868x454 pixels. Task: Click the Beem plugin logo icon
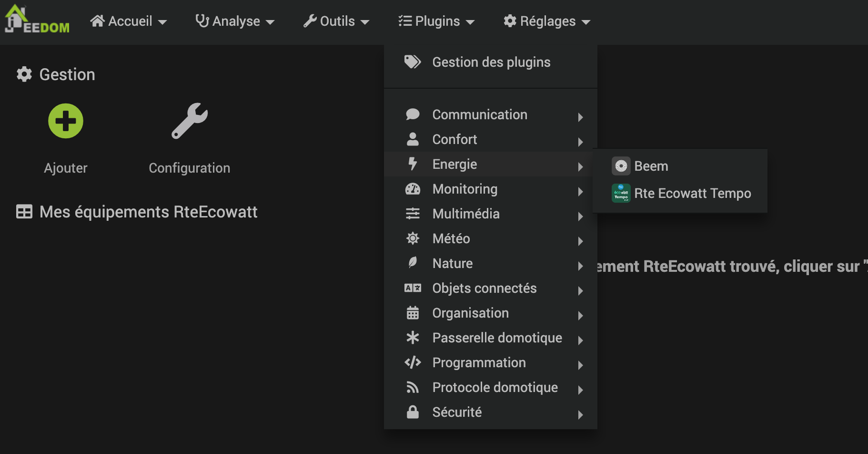point(621,166)
